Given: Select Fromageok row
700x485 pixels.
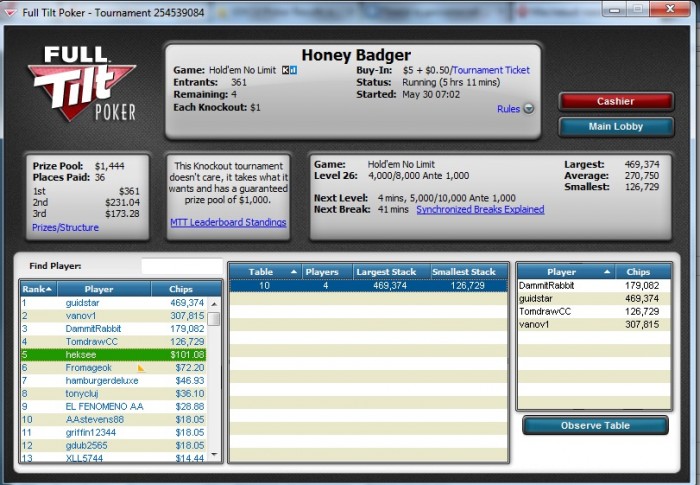Looking at the screenshot, I should tap(114, 368).
